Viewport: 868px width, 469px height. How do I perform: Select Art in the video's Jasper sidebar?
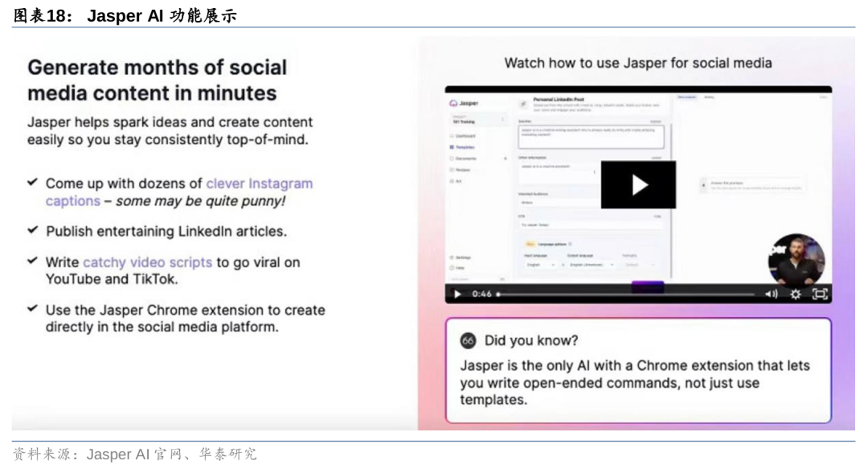[x=456, y=181]
